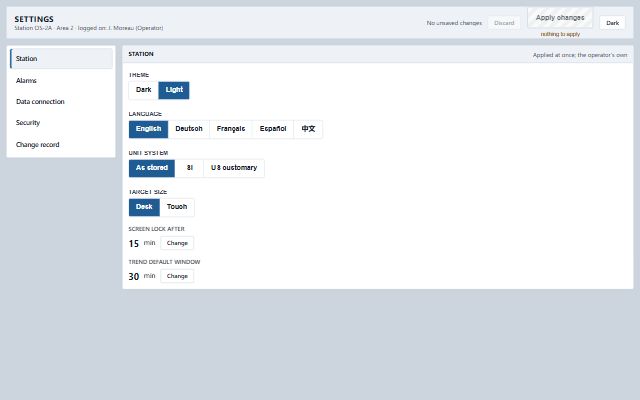Image resolution: width=640 pixels, height=400 pixels.
Task: Click Change for trend default window
Action: point(177,276)
